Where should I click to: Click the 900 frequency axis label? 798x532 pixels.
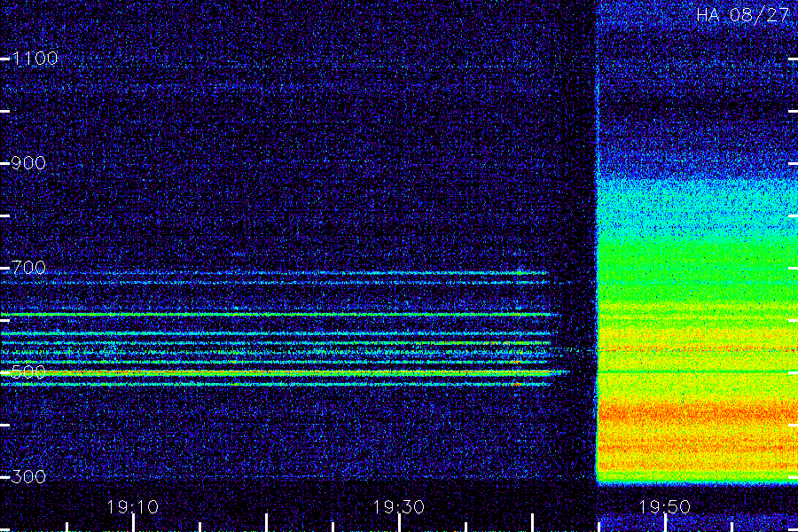pyautogui.click(x=28, y=163)
